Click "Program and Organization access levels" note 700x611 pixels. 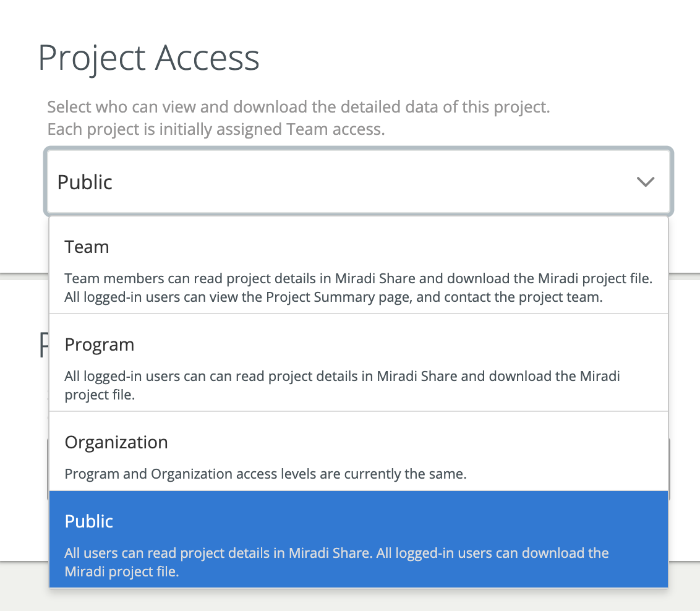pos(265,474)
